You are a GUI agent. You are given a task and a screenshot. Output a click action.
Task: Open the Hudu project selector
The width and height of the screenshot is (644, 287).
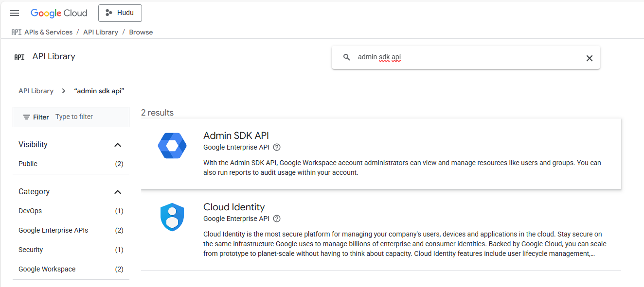[x=120, y=13]
